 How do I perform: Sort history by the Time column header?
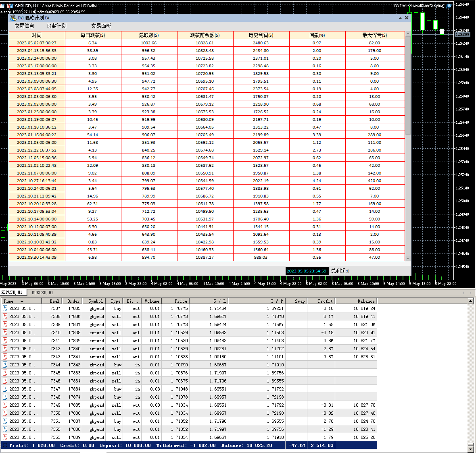(21, 301)
